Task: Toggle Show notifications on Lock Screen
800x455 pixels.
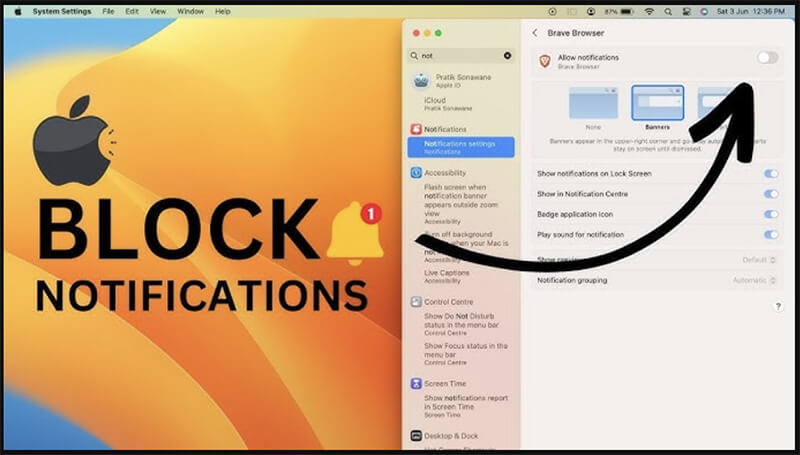Action: pyautogui.click(x=771, y=173)
